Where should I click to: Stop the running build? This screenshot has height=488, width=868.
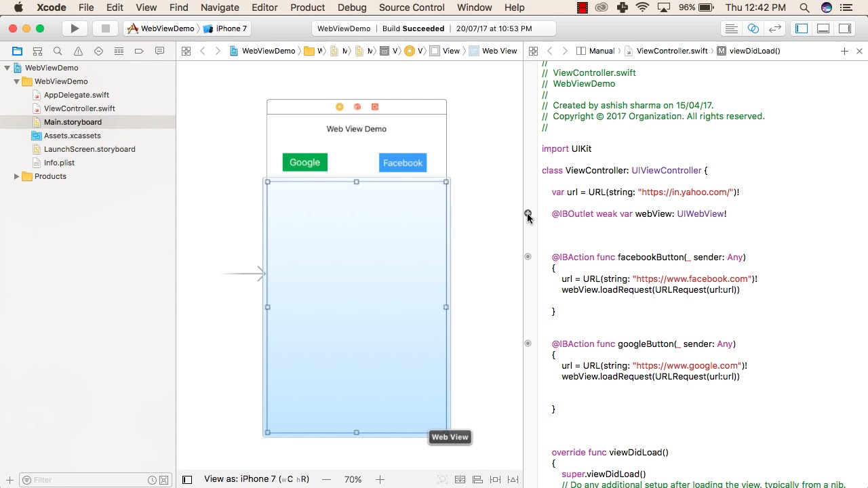[x=105, y=28]
